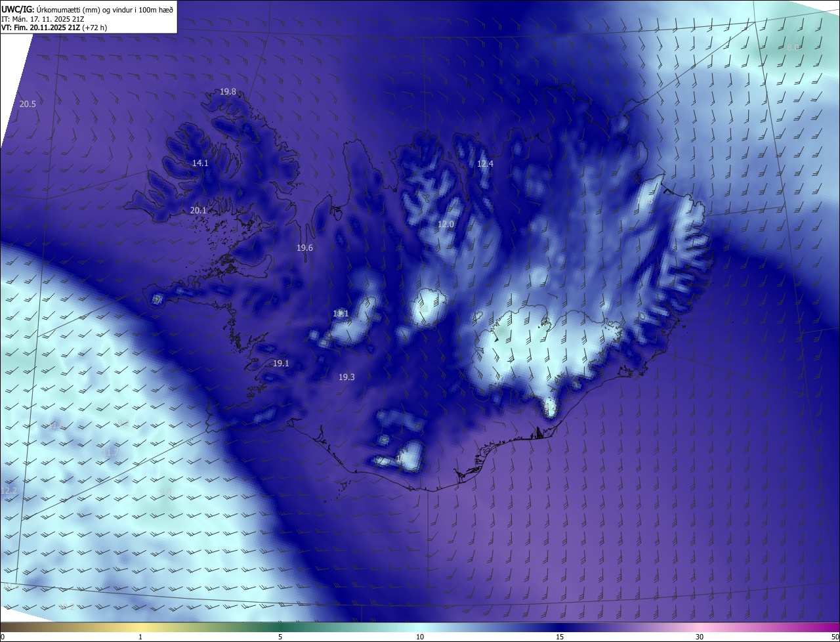Click the valid time line "VT: Fim. 20.11.2025 21Z (+72 h)"
This screenshot has height=642, width=840.
[x=54, y=28]
